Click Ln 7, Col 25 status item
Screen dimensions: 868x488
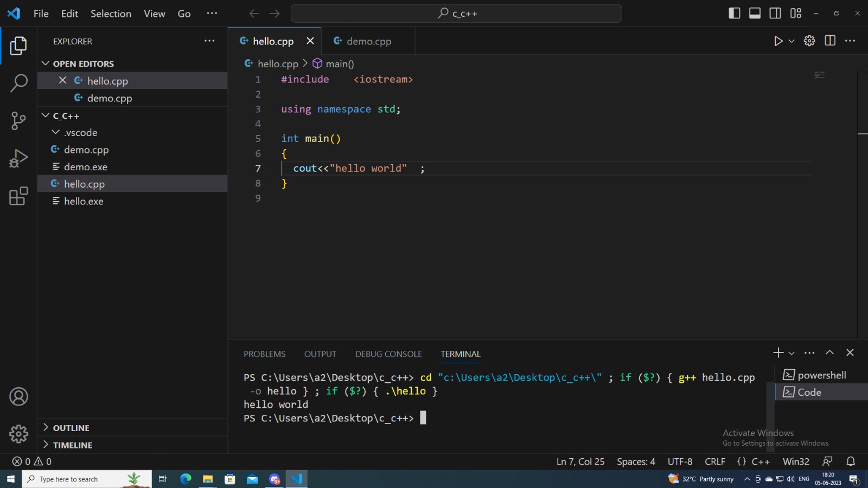[x=580, y=461]
